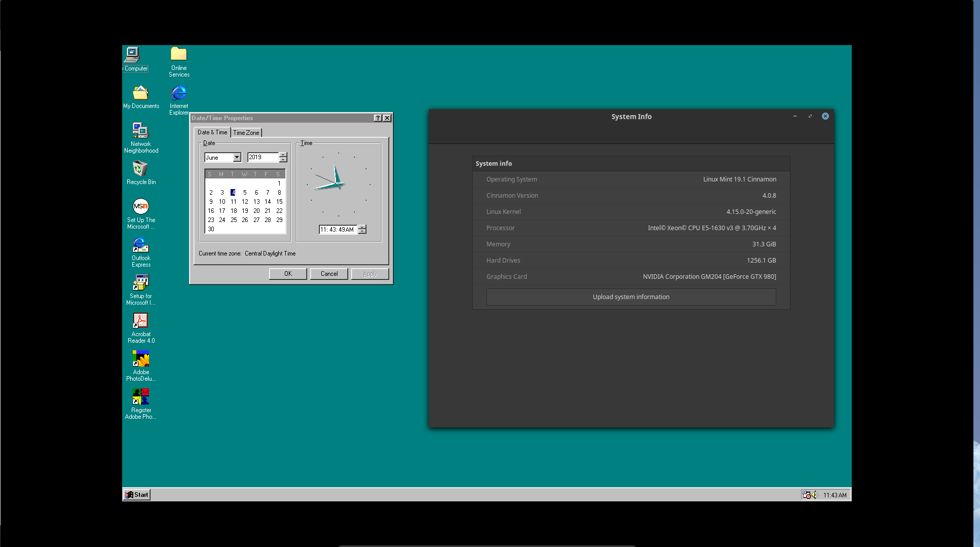Click the Cinnamon Version 4.0.8 value
The height and width of the screenshot is (547, 980).
coord(769,196)
